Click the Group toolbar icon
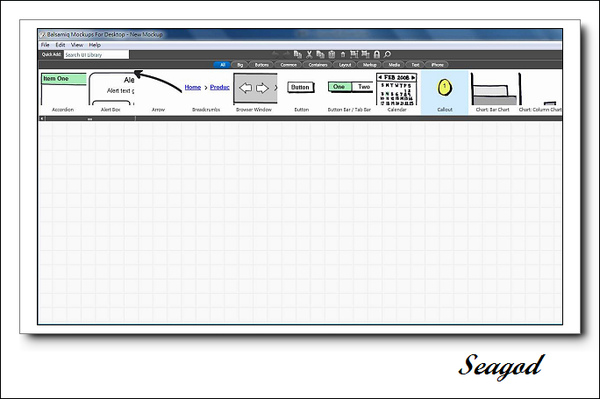The height and width of the screenshot is (399, 600). point(354,55)
